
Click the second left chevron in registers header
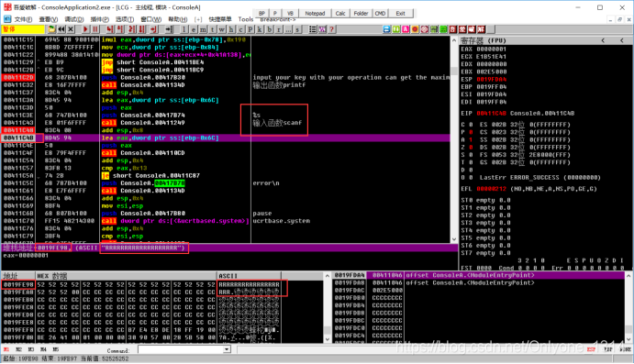point(622,40)
